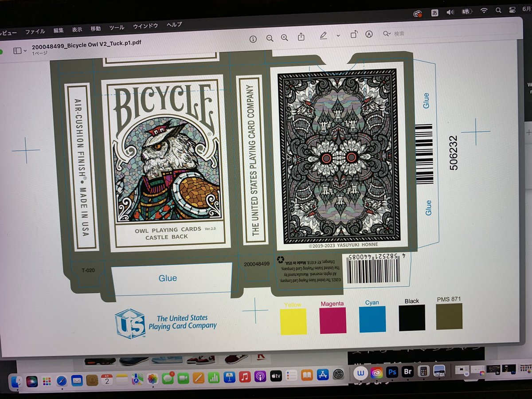Click the input source あ menu bar icon
Viewport: 532px width, 399px height.
coord(434,13)
